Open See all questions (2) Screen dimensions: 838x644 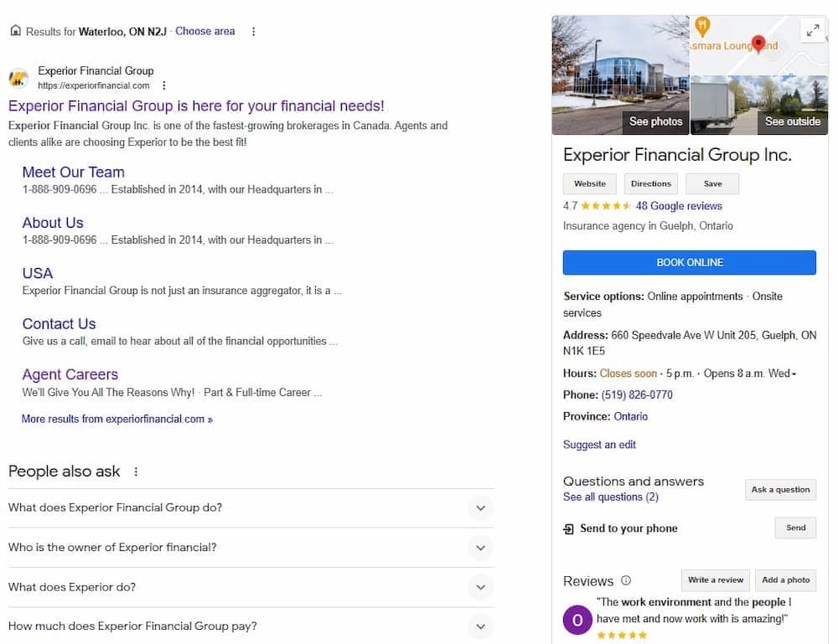(x=610, y=497)
